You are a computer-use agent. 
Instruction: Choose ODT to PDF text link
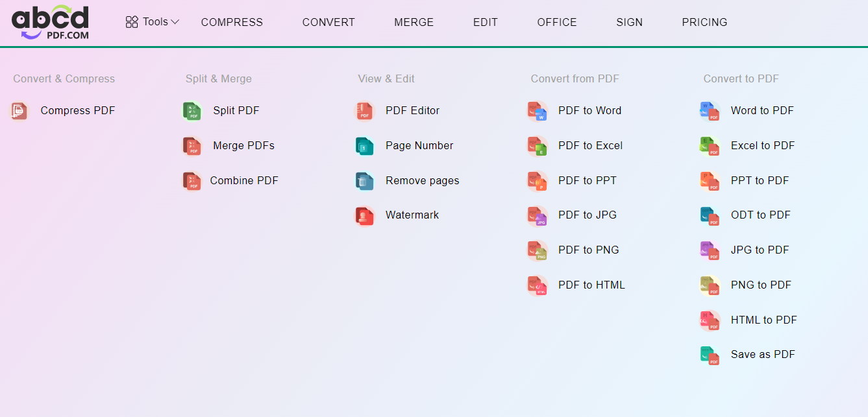click(x=761, y=215)
